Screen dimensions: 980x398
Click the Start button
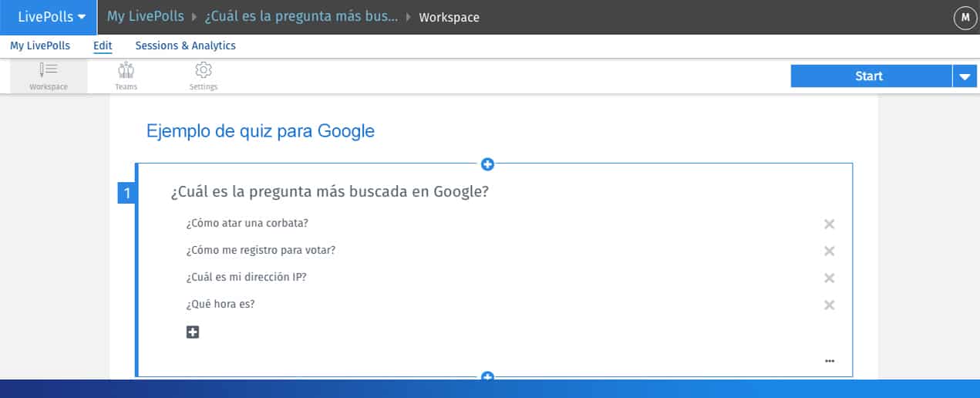pos(871,76)
